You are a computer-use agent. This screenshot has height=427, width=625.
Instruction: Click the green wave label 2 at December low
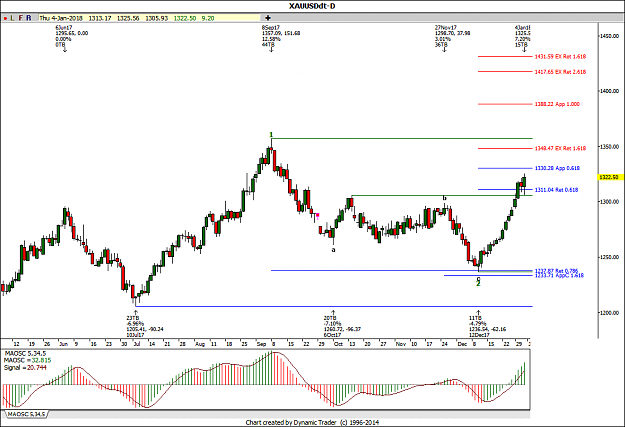point(478,284)
